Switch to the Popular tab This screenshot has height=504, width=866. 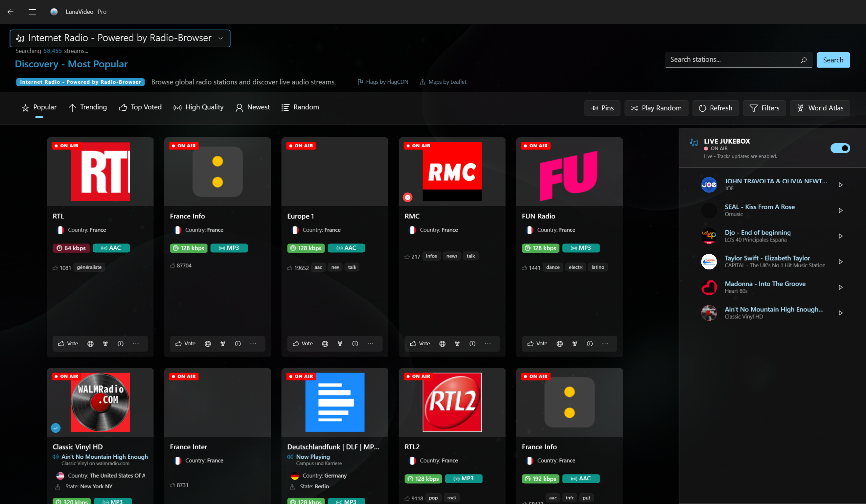39,107
